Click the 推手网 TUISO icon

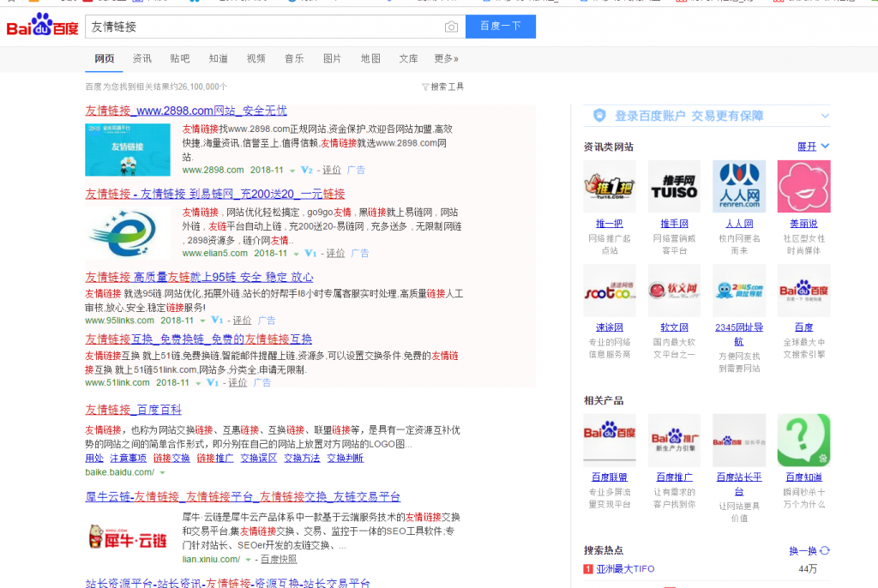click(674, 186)
